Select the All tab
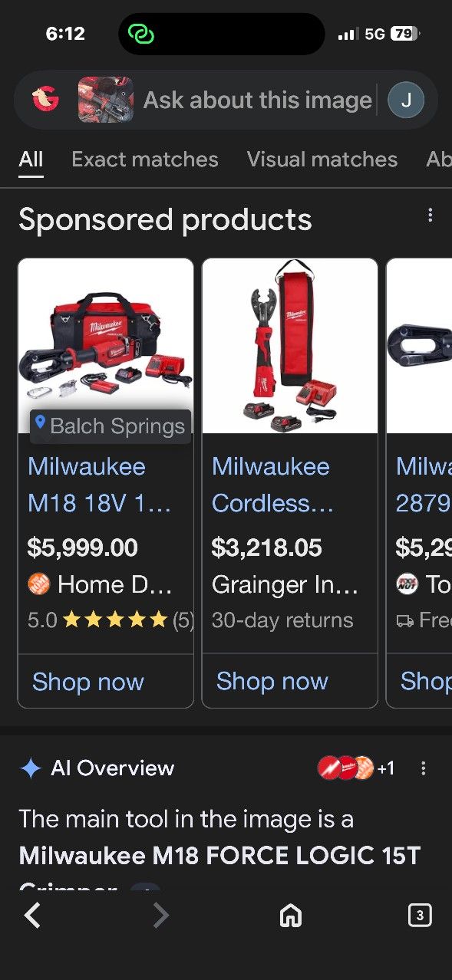 (31, 159)
